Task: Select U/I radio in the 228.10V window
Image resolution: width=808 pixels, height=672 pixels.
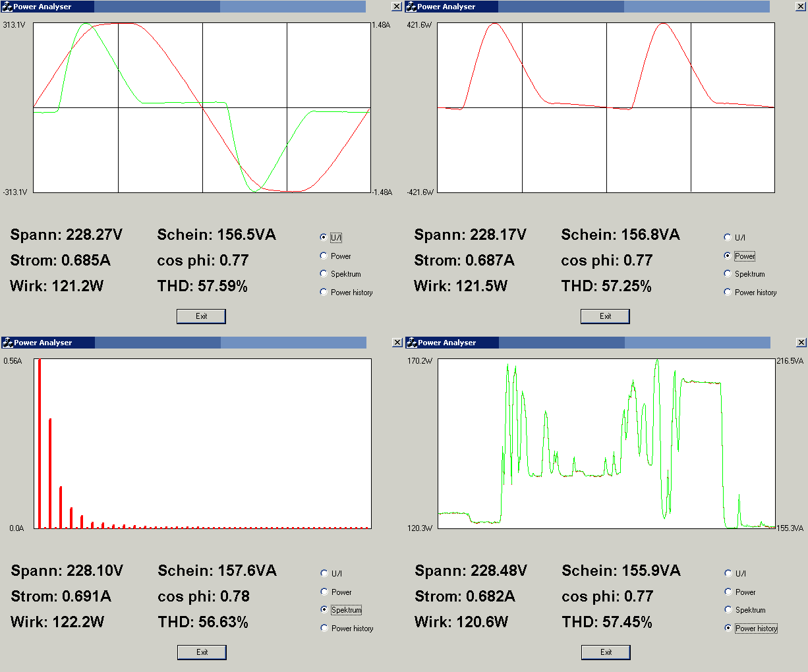Action: point(324,573)
